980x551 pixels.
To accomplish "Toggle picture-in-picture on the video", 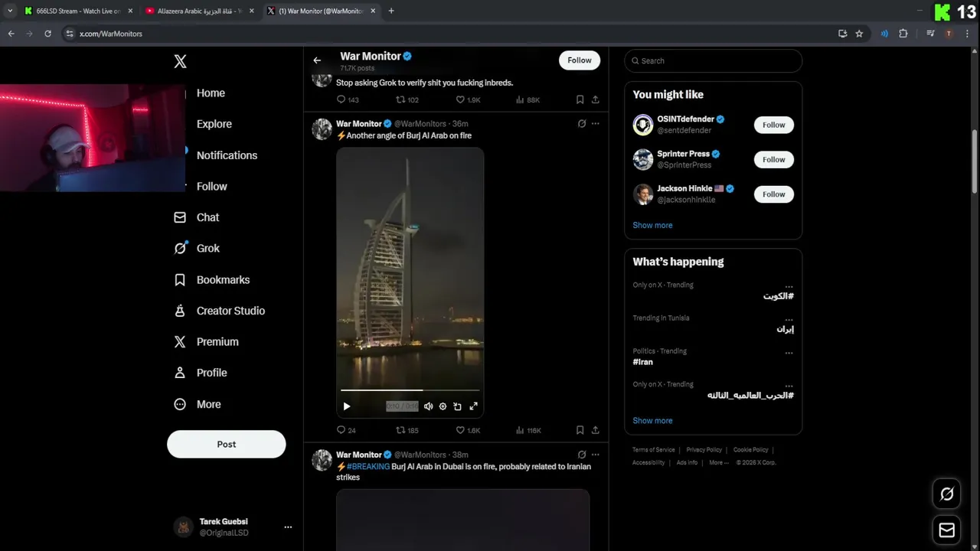I will pos(457,406).
